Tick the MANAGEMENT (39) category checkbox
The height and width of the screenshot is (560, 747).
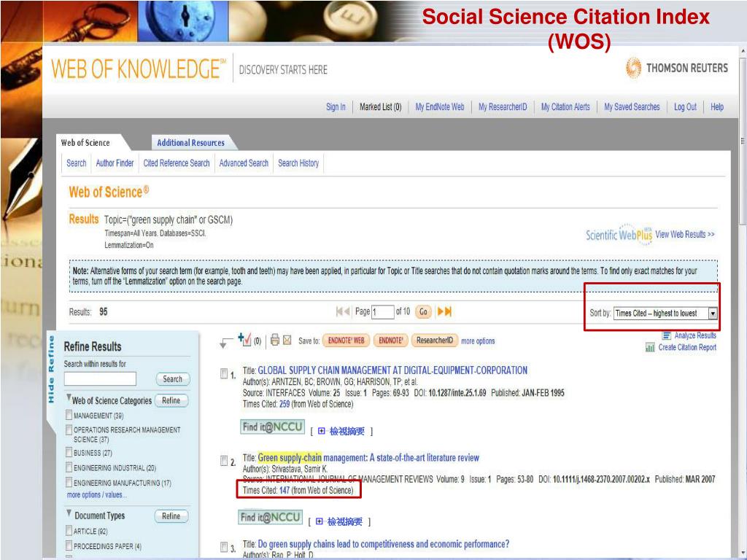click(x=69, y=415)
